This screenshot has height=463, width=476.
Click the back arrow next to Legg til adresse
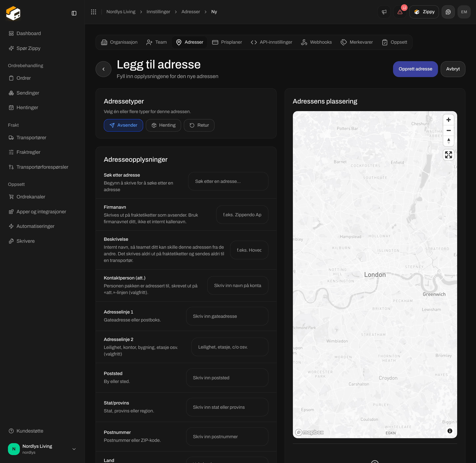tap(103, 69)
